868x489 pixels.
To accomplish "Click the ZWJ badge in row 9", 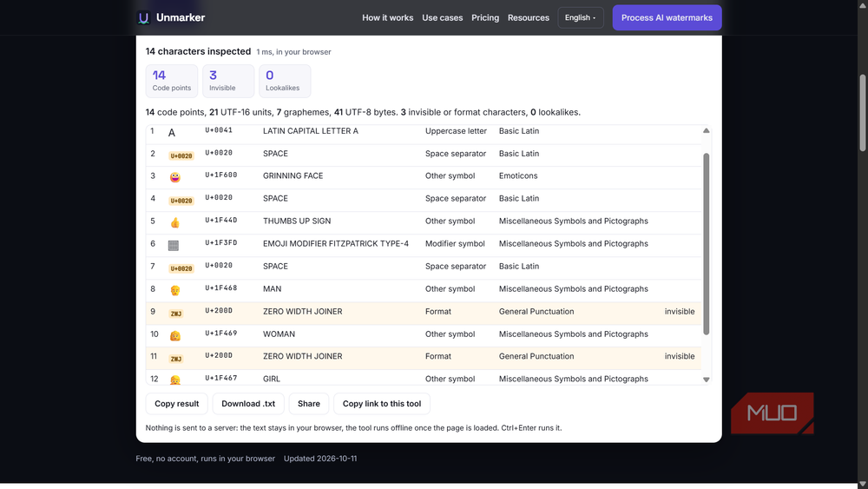I will 176,314.
